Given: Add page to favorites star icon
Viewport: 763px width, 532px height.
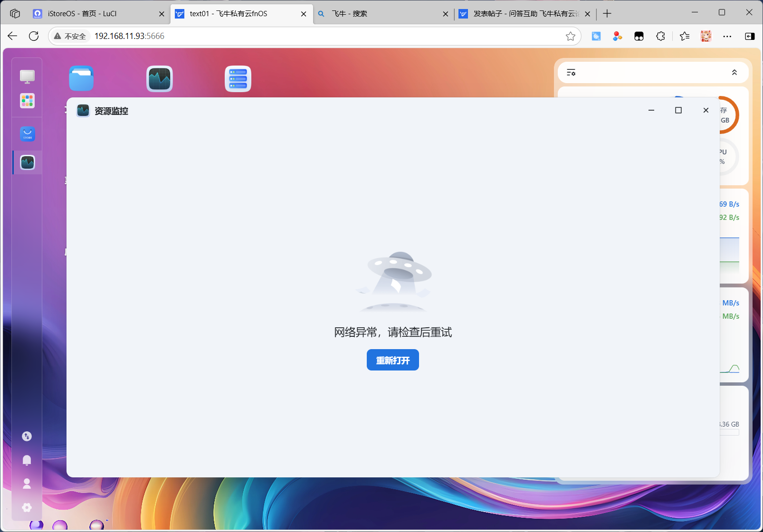Looking at the screenshot, I should click(571, 36).
